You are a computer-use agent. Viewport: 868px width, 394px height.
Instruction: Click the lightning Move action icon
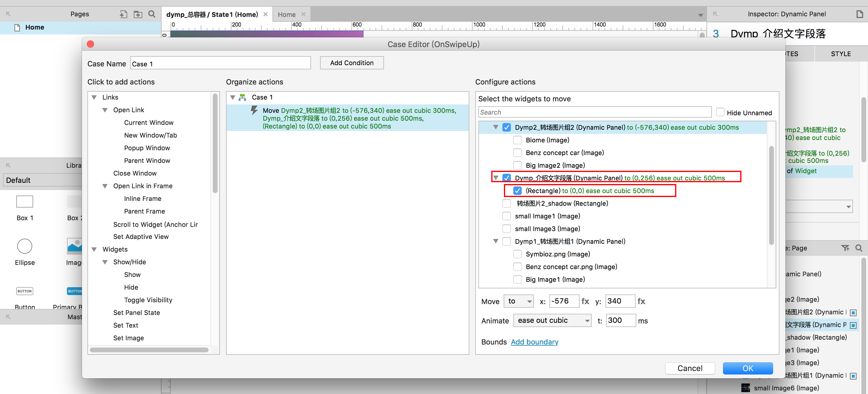pos(254,110)
